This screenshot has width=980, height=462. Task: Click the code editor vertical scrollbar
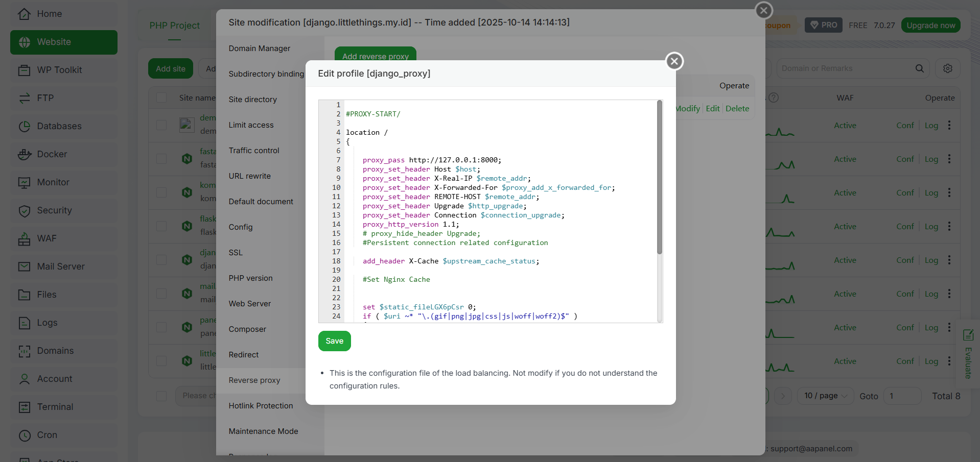coord(660,177)
